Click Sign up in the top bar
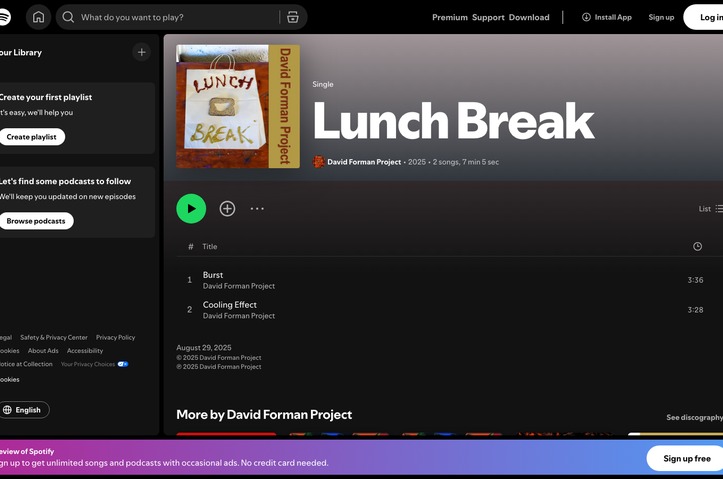The height and width of the screenshot is (479, 723). [661, 18]
